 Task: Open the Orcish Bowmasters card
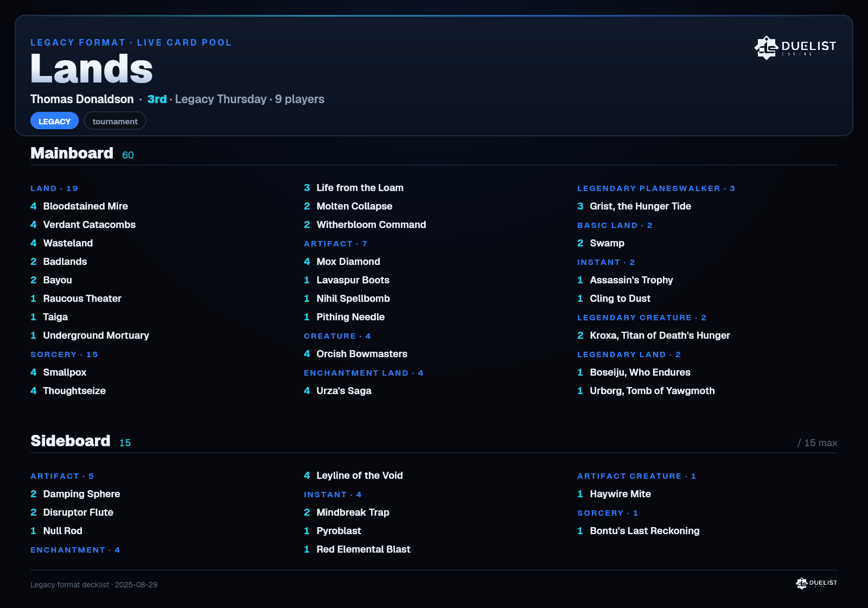pos(355,354)
